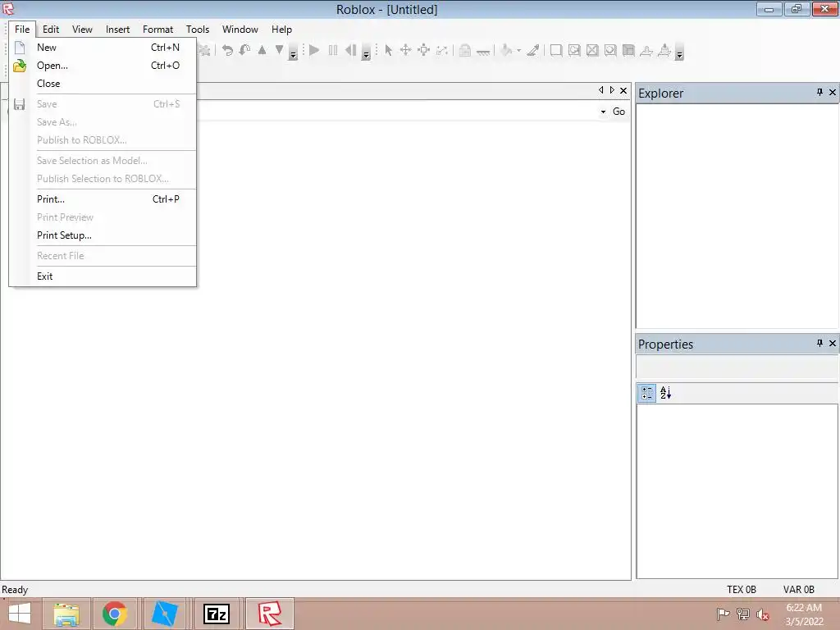Click the square with circle surface icon
This screenshot has width=840, height=630.
coord(610,50)
